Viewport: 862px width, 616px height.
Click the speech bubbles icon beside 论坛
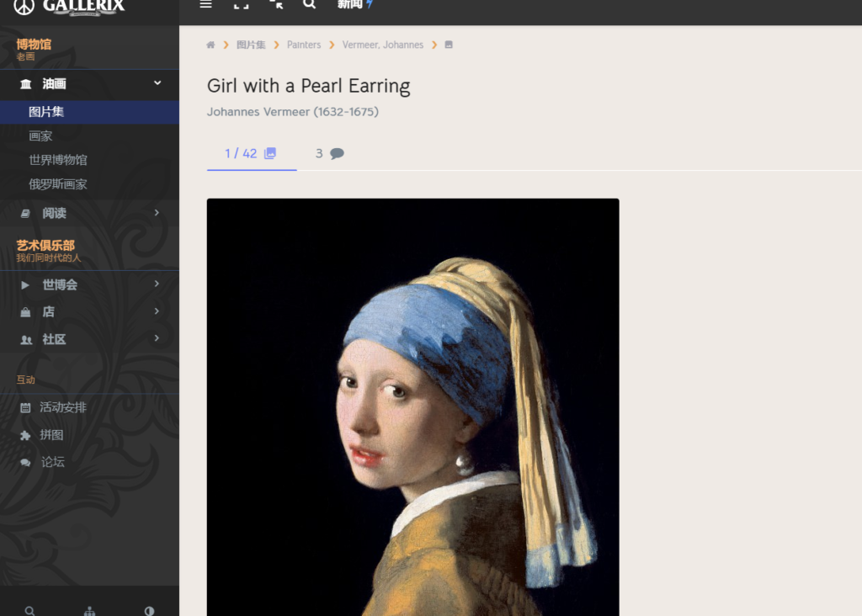coord(25,463)
